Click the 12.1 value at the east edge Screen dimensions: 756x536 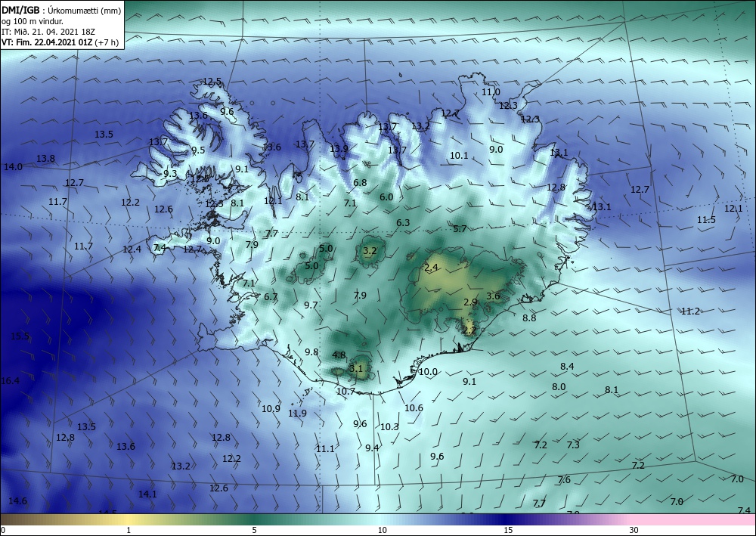click(733, 208)
